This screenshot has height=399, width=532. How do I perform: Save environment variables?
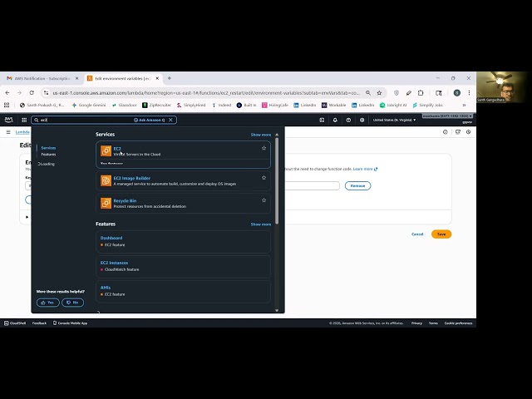(x=441, y=234)
